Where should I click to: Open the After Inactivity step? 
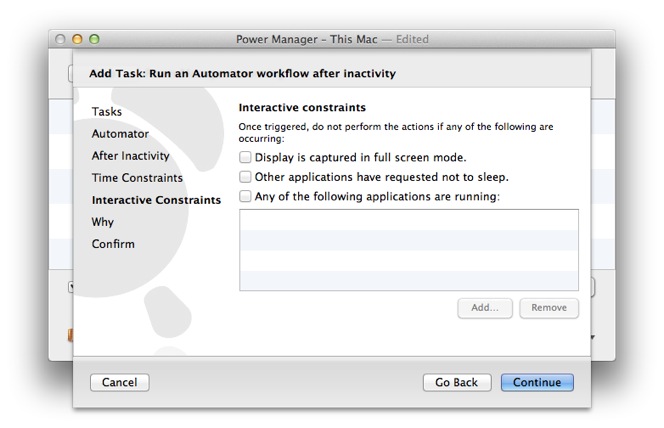pyautogui.click(x=130, y=156)
